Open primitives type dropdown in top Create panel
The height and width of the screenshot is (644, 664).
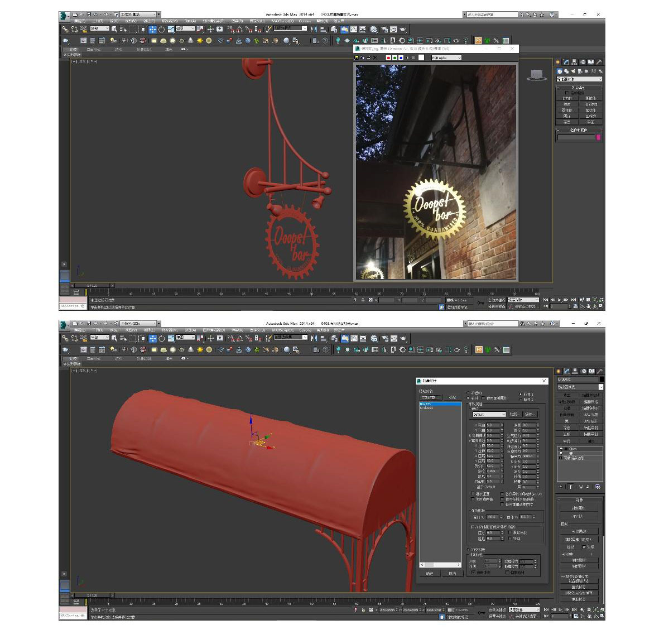tap(579, 79)
